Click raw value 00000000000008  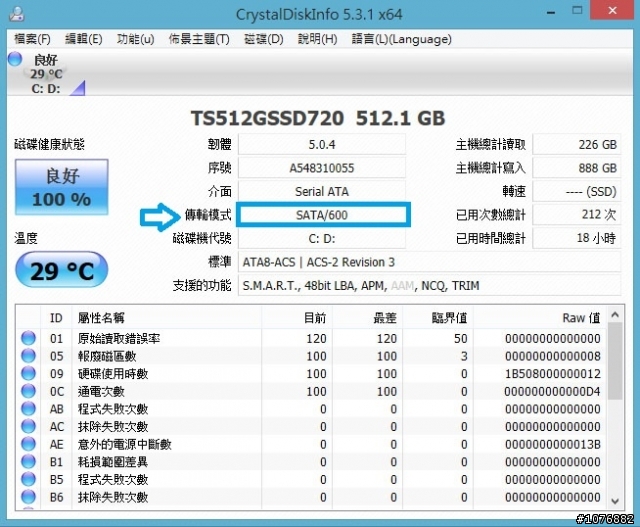[x=553, y=356]
